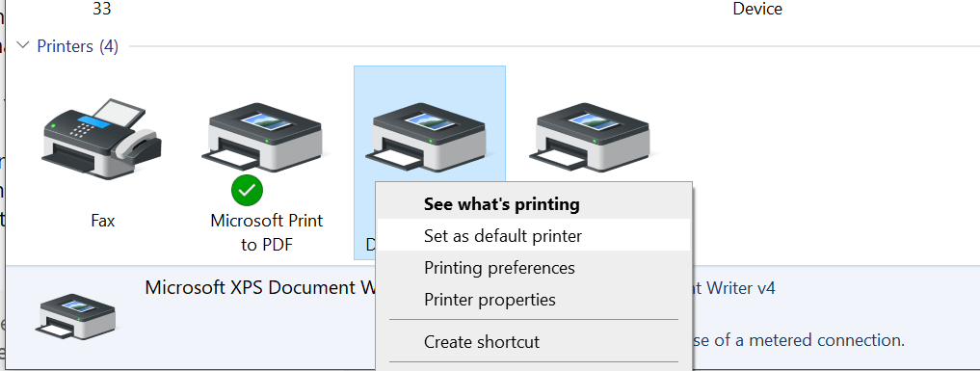Choose Create shortcut in context menu
This screenshot has height=371, width=980.
click(x=481, y=342)
